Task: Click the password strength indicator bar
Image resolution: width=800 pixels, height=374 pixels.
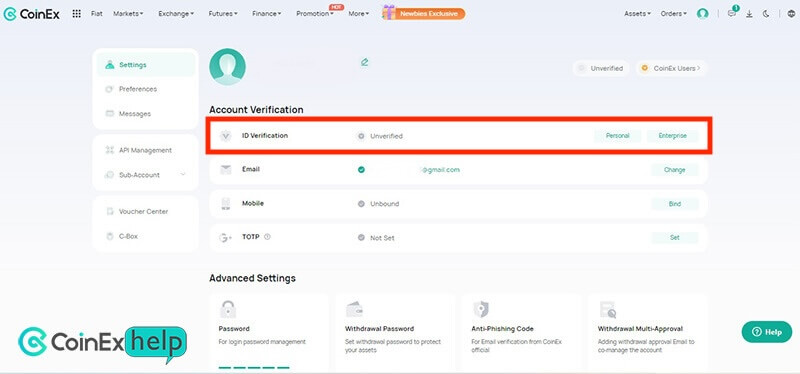Action: click(x=254, y=367)
